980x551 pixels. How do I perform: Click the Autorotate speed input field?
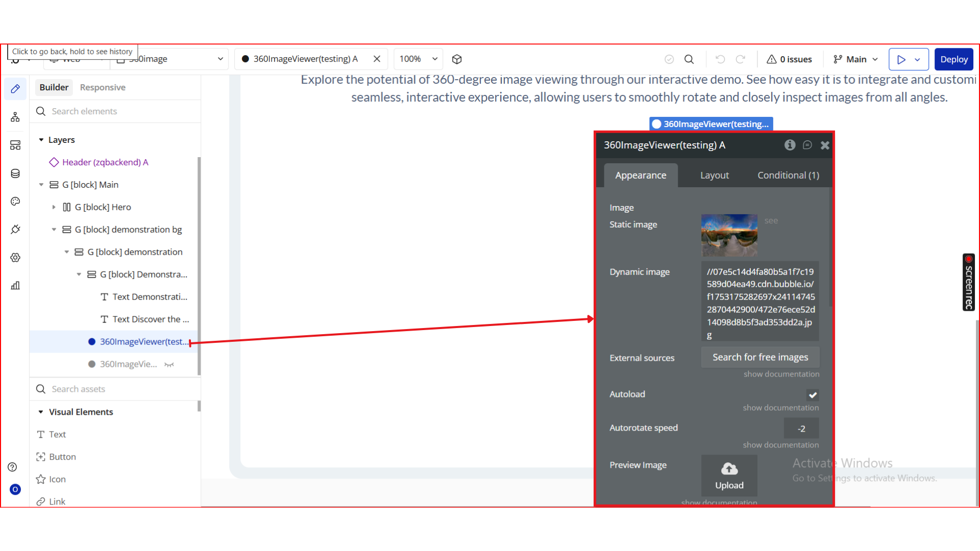tap(801, 429)
